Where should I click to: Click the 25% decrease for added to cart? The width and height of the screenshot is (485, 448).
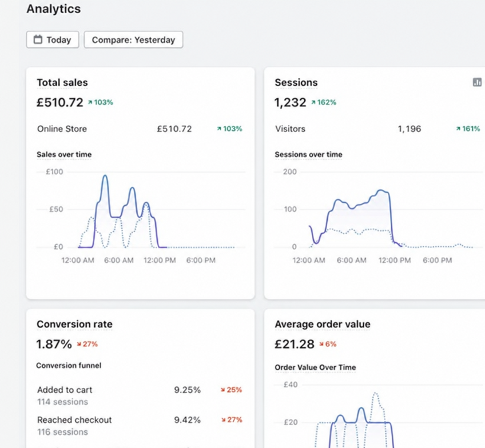click(x=232, y=390)
